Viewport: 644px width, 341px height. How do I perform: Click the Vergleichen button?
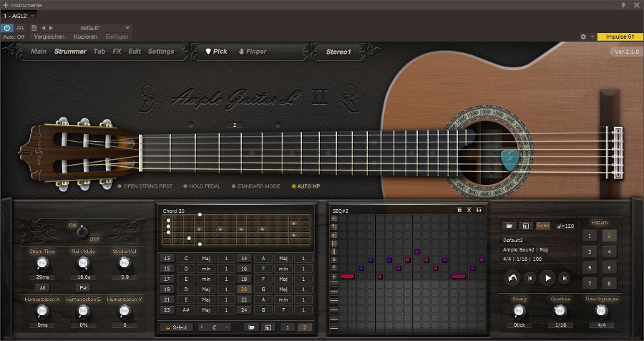coord(49,37)
